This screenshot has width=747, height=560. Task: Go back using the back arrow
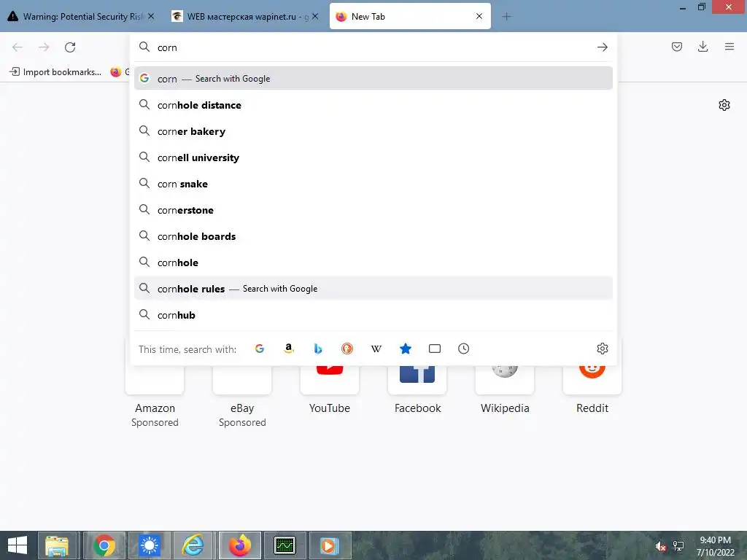click(x=18, y=47)
